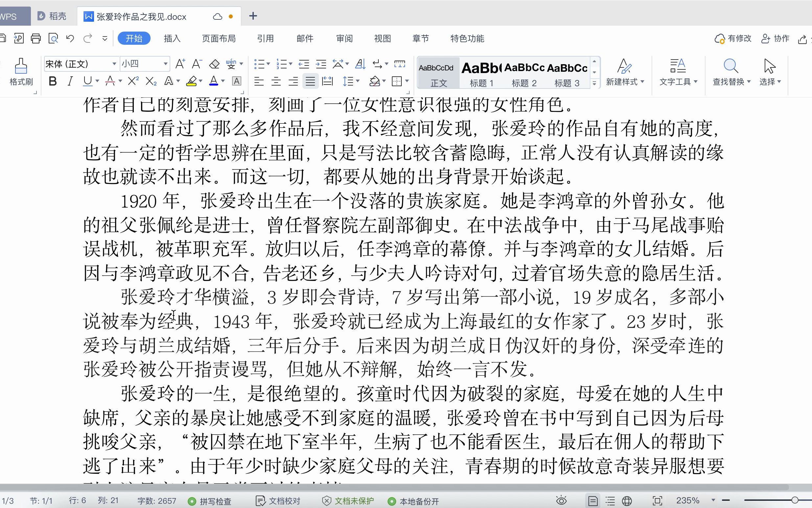Screen dimensions: 812x508
Task: Click the paragraph shading fill icon
Action: tap(375, 81)
